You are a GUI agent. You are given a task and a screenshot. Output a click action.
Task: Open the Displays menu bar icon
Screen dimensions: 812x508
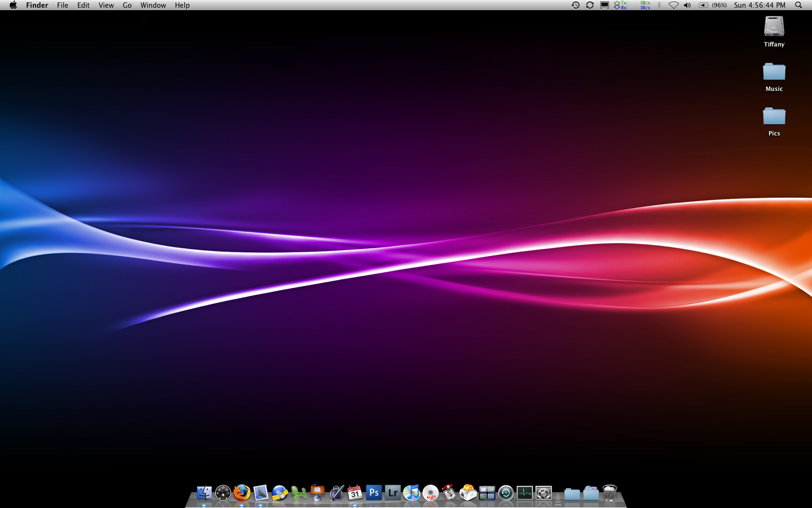point(604,5)
